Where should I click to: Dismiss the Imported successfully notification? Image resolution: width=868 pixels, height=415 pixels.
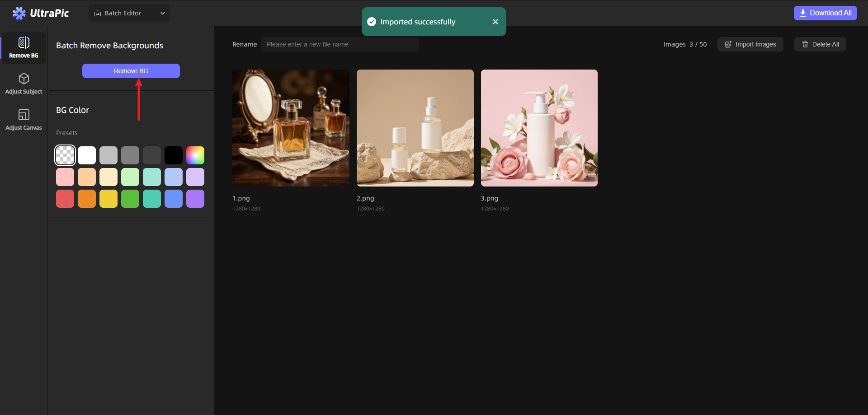click(x=495, y=22)
